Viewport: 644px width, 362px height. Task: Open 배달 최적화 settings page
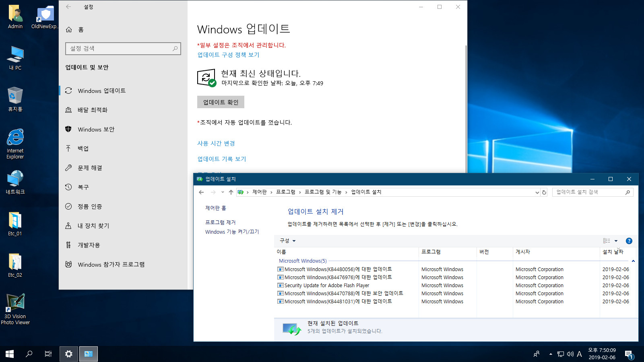[123, 110]
